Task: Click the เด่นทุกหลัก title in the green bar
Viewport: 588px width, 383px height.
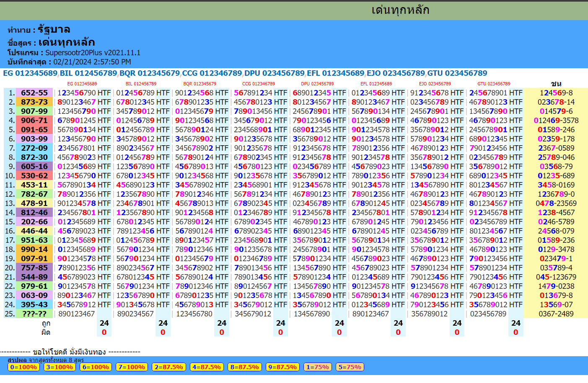Action: pyautogui.click(x=400, y=10)
